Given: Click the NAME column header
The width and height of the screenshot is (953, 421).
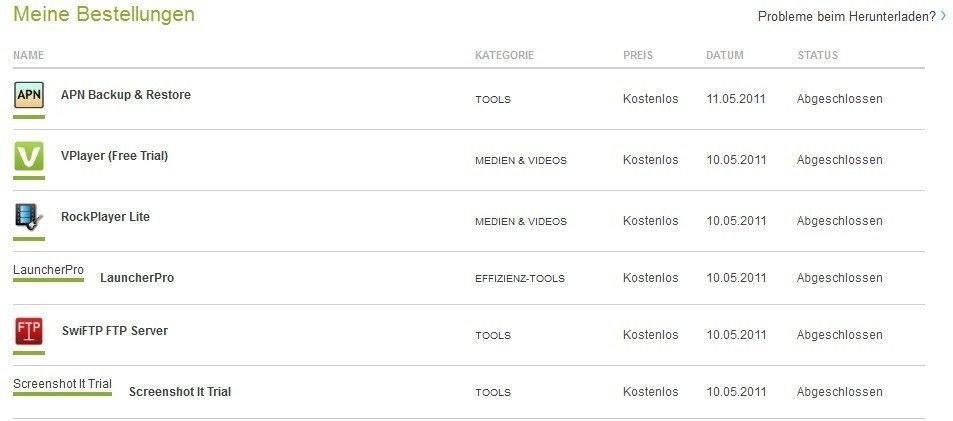Looking at the screenshot, I should [x=29, y=55].
